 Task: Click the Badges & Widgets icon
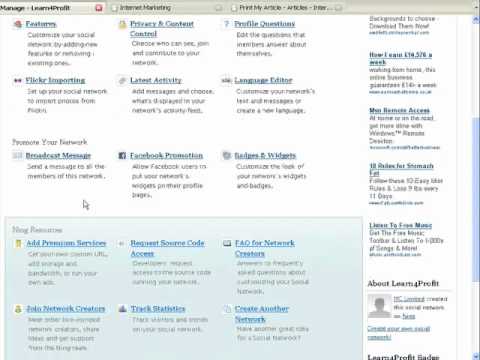[227, 155]
